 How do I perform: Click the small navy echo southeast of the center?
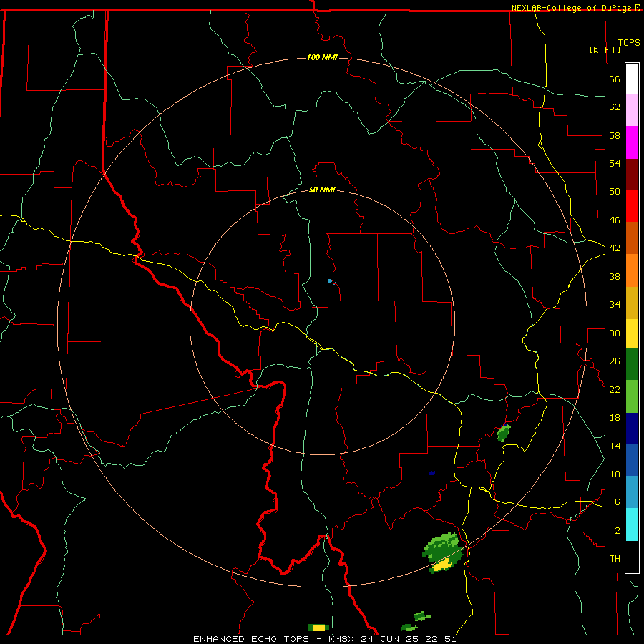pyautogui.click(x=431, y=473)
